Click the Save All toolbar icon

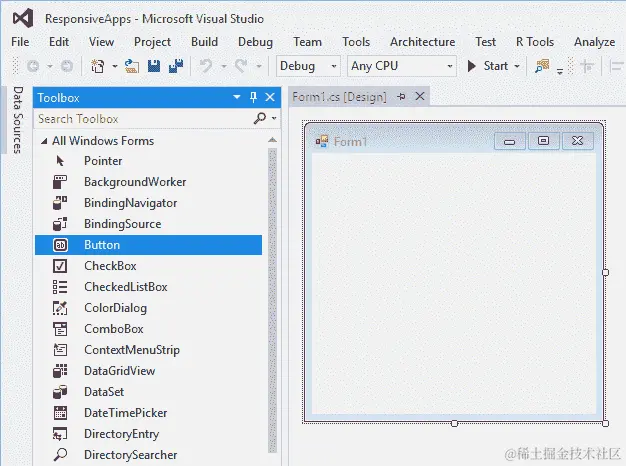click(176, 66)
